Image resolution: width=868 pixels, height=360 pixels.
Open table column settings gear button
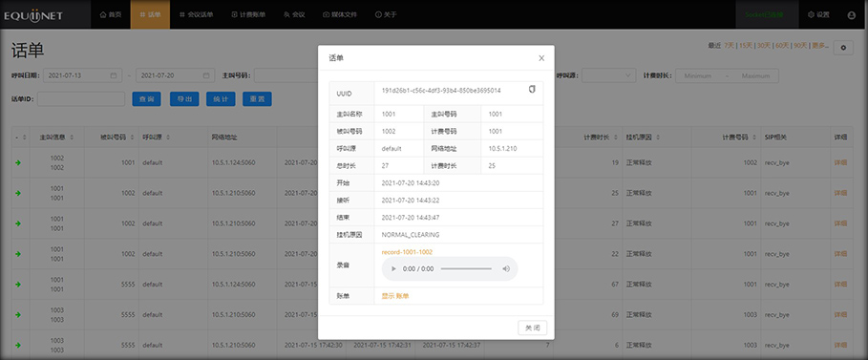tap(843, 48)
